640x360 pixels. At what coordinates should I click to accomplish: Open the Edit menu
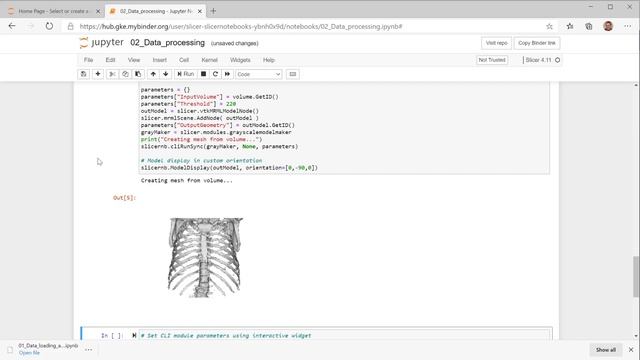tap(111, 60)
